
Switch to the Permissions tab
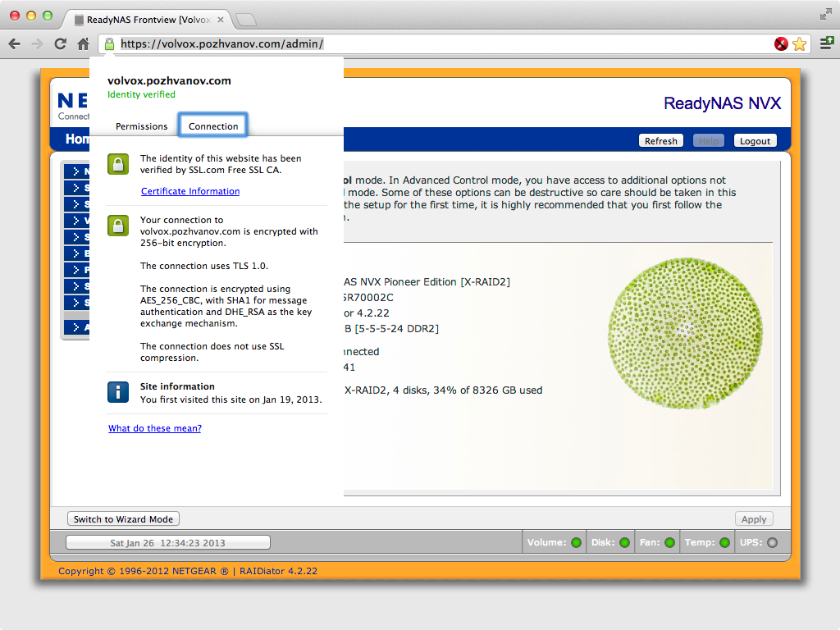(141, 126)
